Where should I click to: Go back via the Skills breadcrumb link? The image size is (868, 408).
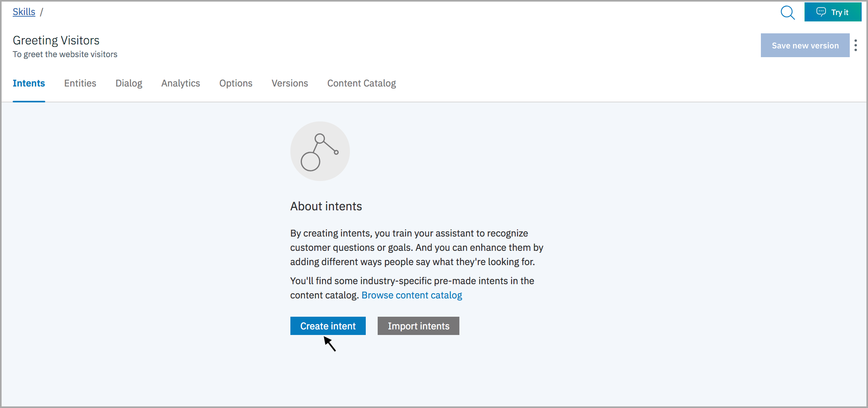click(x=24, y=12)
